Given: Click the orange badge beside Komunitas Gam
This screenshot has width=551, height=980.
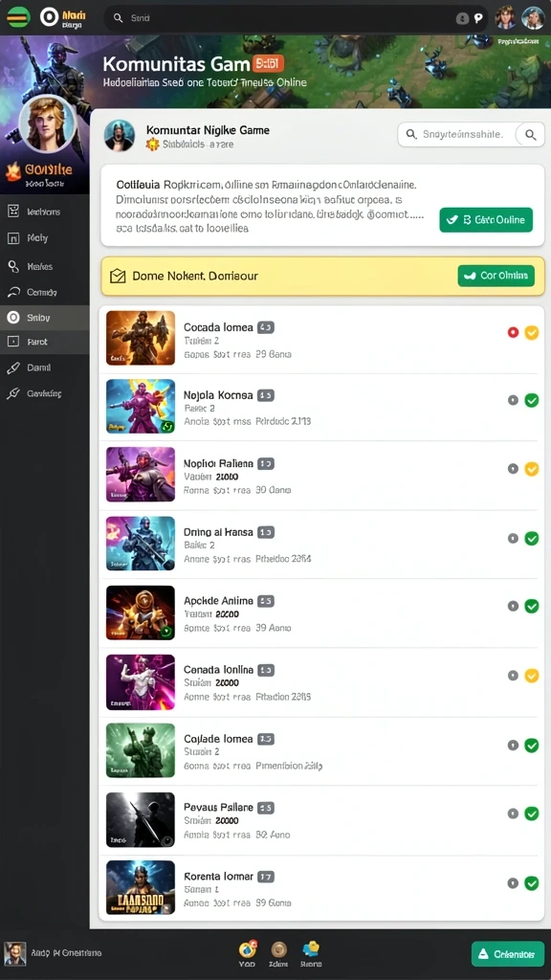Looking at the screenshot, I should click(268, 63).
